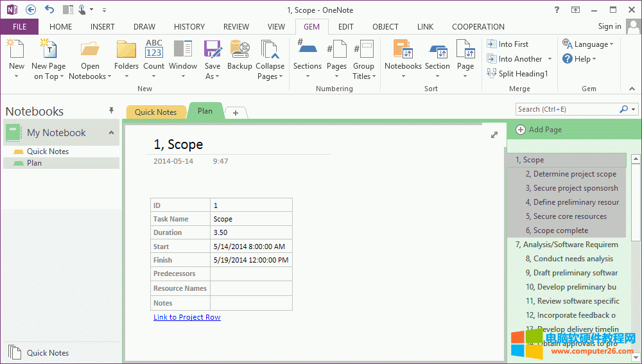Open the search scope dropdown arrow

tap(634, 109)
